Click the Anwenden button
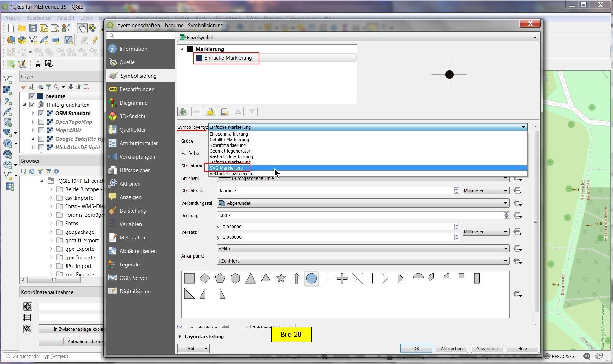The height and width of the screenshot is (364, 613). coord(487,349)
